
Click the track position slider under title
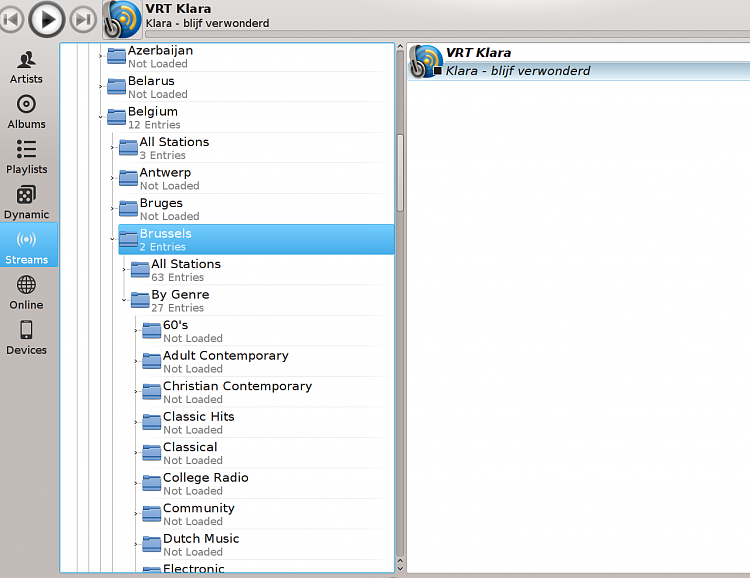click(x=447, y=34)
